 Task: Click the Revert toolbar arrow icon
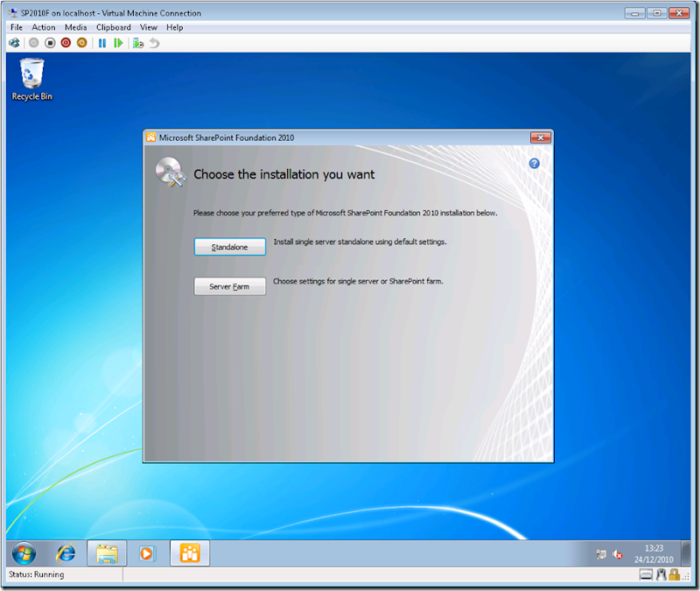(154, 43)
